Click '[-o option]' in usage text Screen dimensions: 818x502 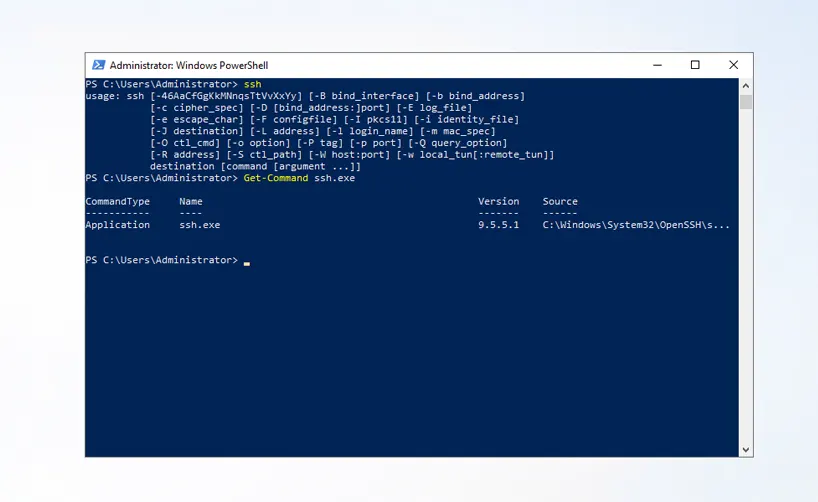click(x=258, y=143)
